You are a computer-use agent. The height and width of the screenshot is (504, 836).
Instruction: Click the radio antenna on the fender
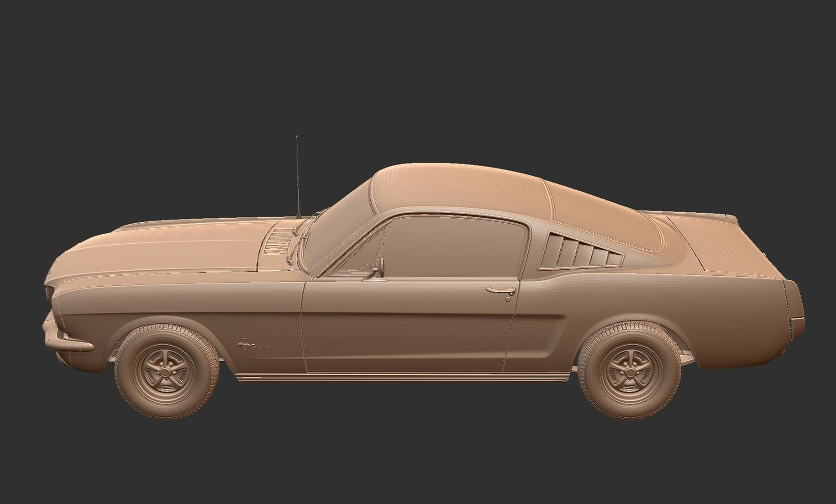point(297,177)
